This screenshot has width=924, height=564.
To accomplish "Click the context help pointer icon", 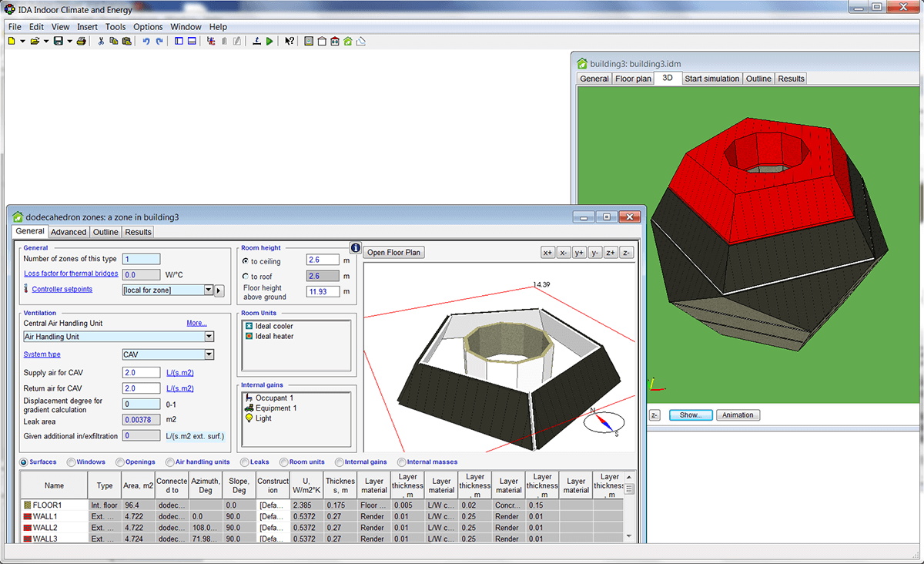I will pyautogui.click(x=290, y=42).
